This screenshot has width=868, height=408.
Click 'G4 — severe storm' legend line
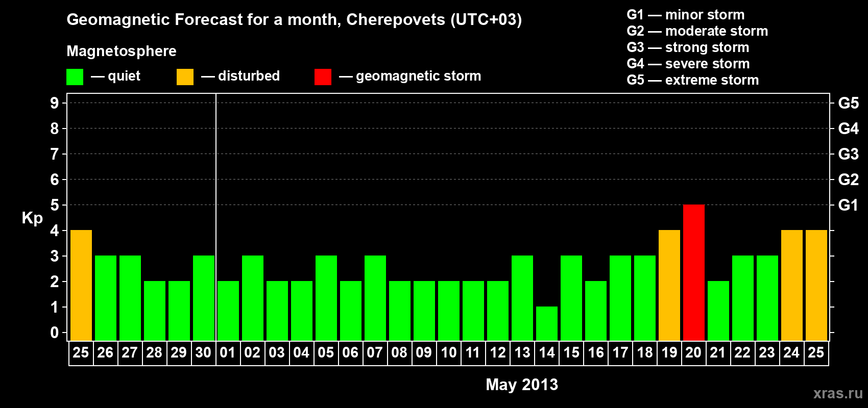688,64
